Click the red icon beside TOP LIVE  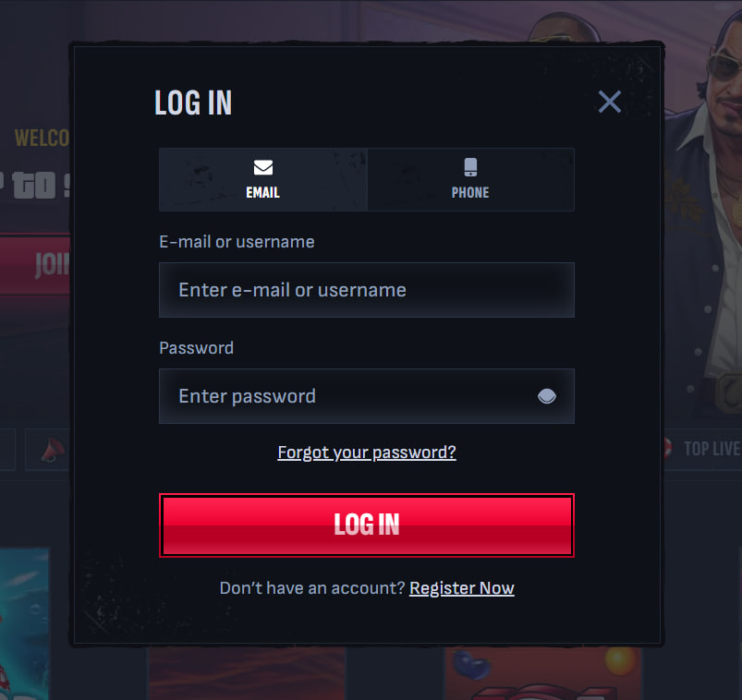668,449
